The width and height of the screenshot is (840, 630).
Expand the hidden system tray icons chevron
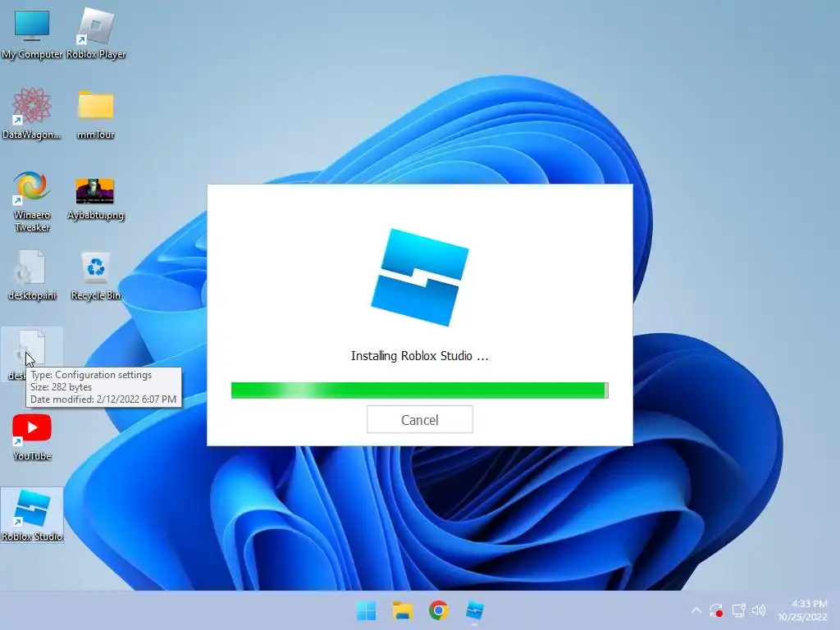[696, 610]
